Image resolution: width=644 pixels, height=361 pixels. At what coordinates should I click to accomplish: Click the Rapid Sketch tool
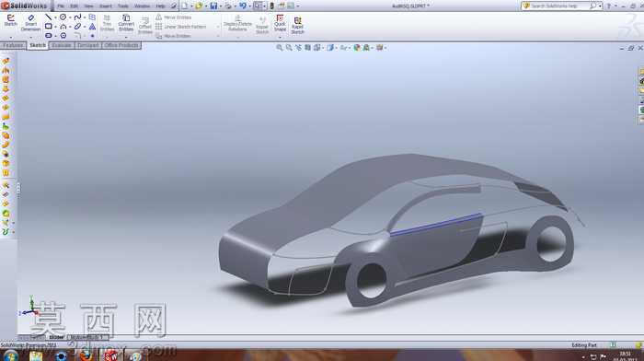pos(297,26)
